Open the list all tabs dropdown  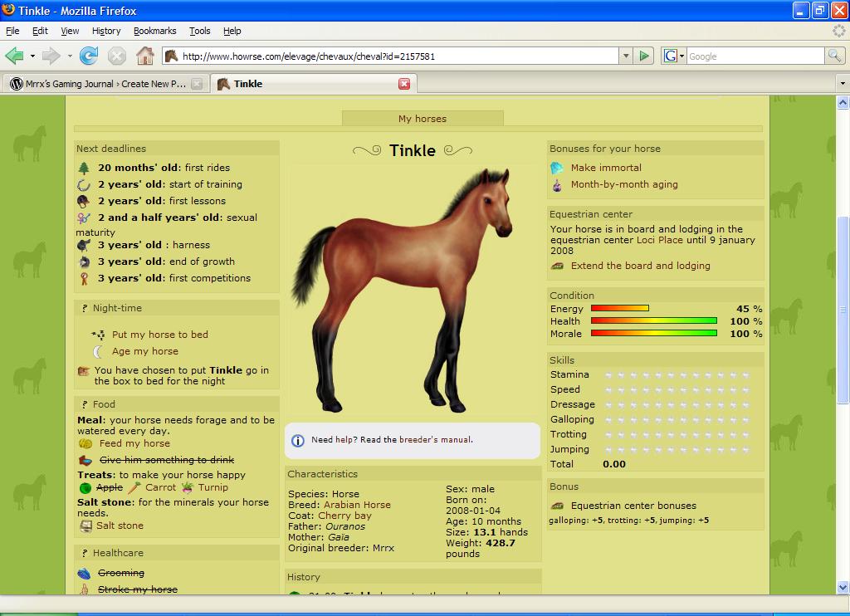click(x=843, y=84)
